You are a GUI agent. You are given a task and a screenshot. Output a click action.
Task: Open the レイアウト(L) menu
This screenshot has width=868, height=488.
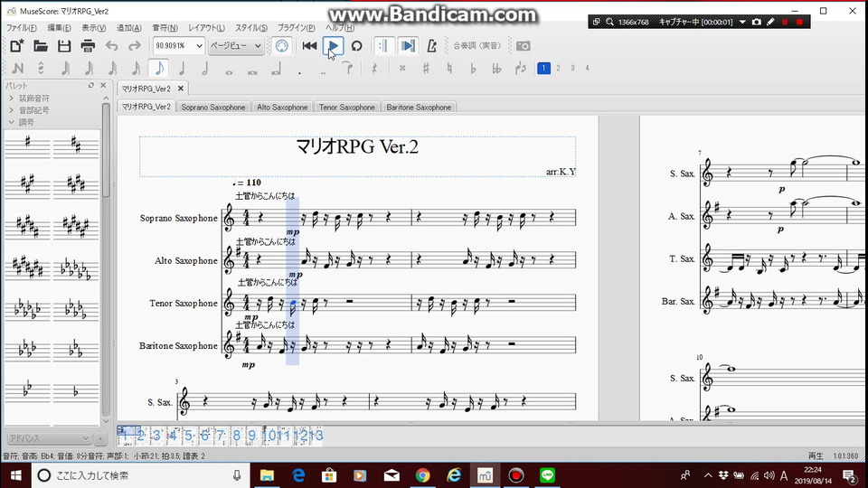coord(206,28)
